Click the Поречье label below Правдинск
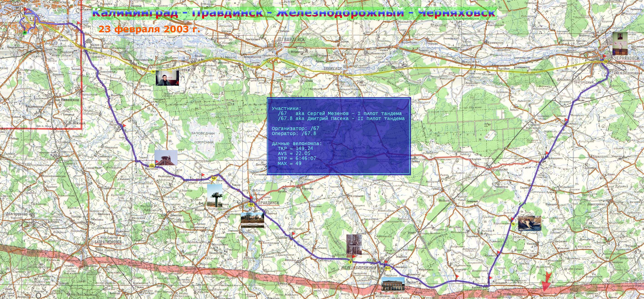644x299 pixels. pos(272,213)
